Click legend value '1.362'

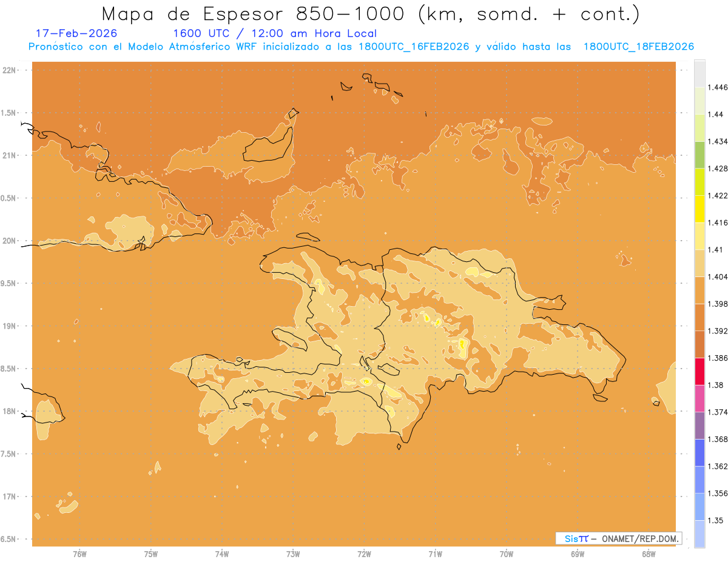click(719, 466)
